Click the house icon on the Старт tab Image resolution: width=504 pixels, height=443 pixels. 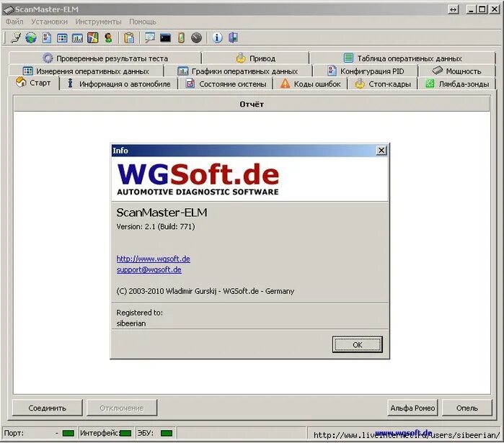click(21, 82)
